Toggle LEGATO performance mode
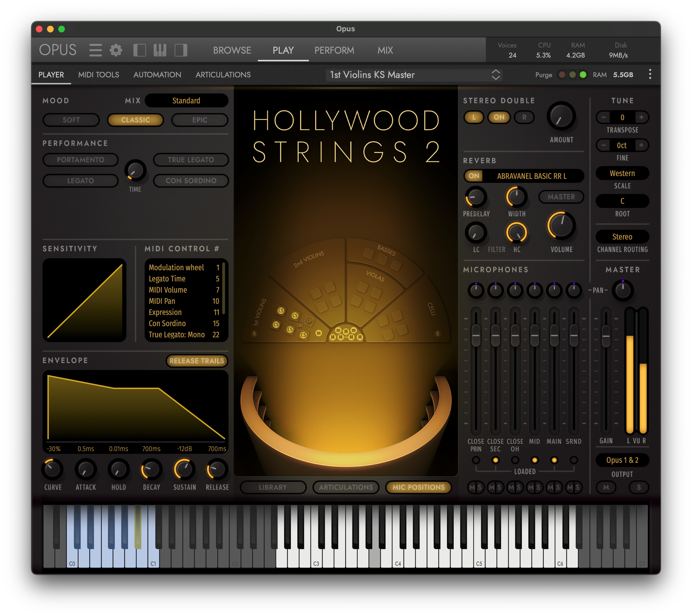 point(81,181)
